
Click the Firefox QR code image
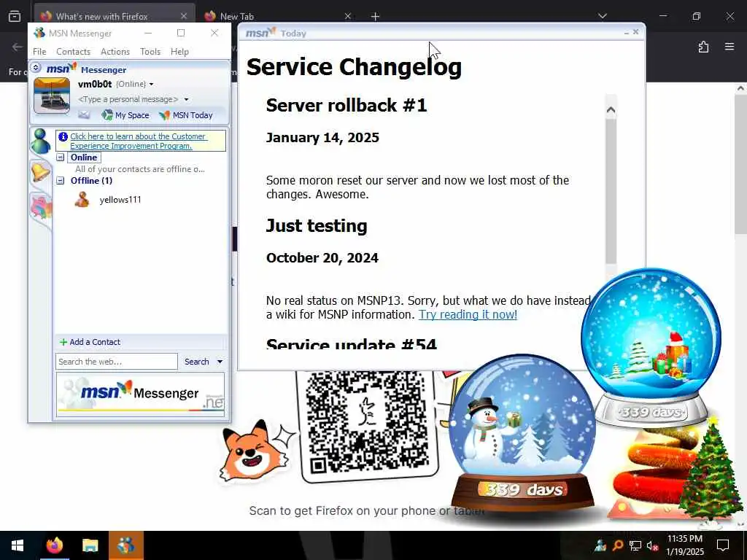click(367, 424)
